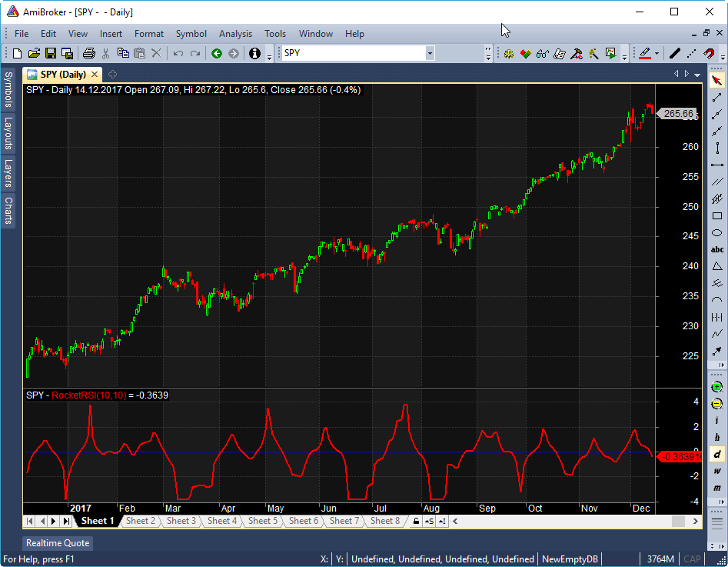Expand the analysis toolbar overflow options
The image size is (728, 567).
624,57
